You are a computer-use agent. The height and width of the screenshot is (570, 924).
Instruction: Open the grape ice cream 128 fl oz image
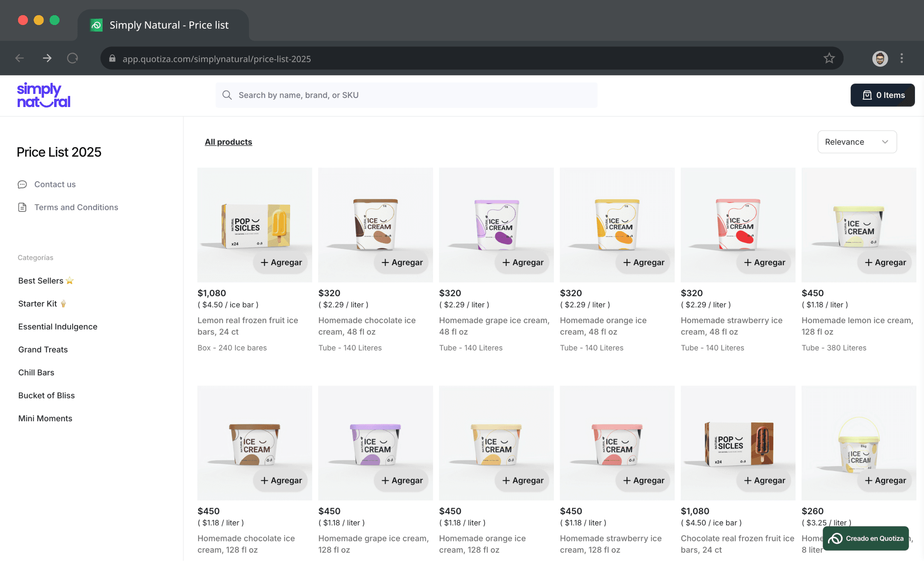375,443
